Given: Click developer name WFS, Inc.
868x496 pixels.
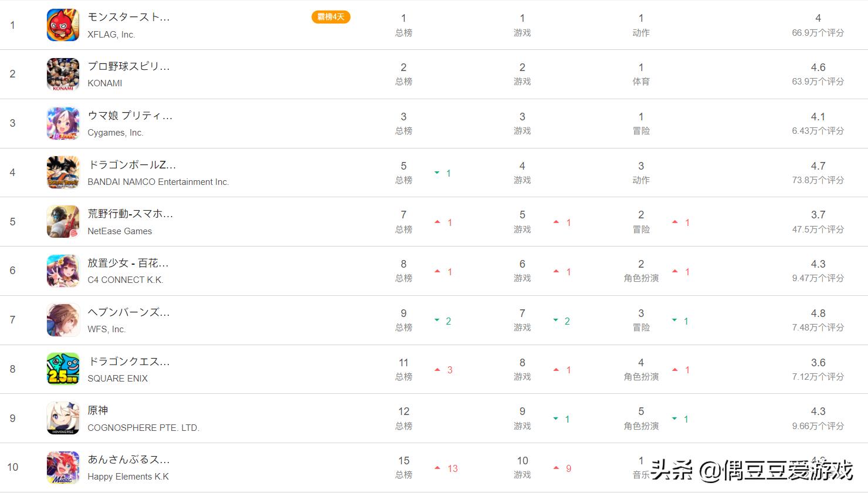Looking at the screenshot, I should click(107, 329).
